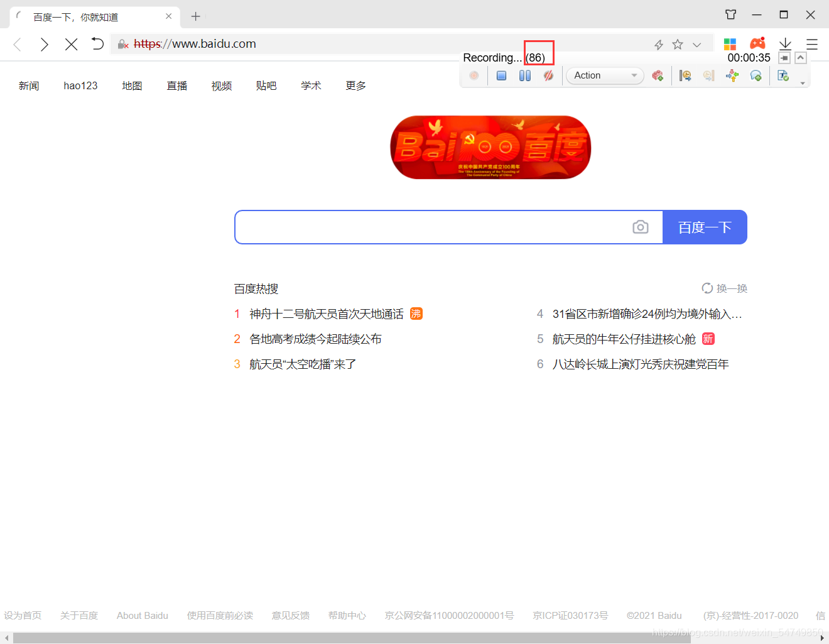
Task: Click the bookmark star icon in address bar
Action: (x=677, y=44)
